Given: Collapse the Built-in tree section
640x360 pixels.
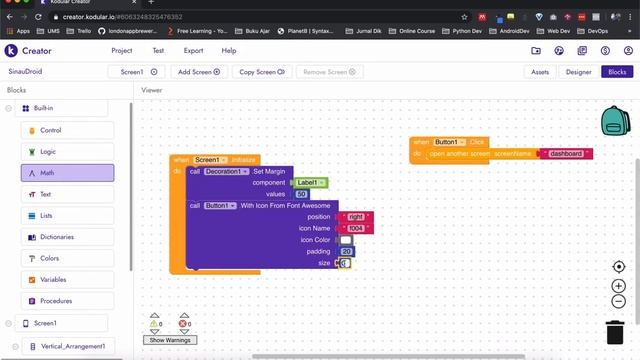Looking at the screenshot, I should pos(8,108).
